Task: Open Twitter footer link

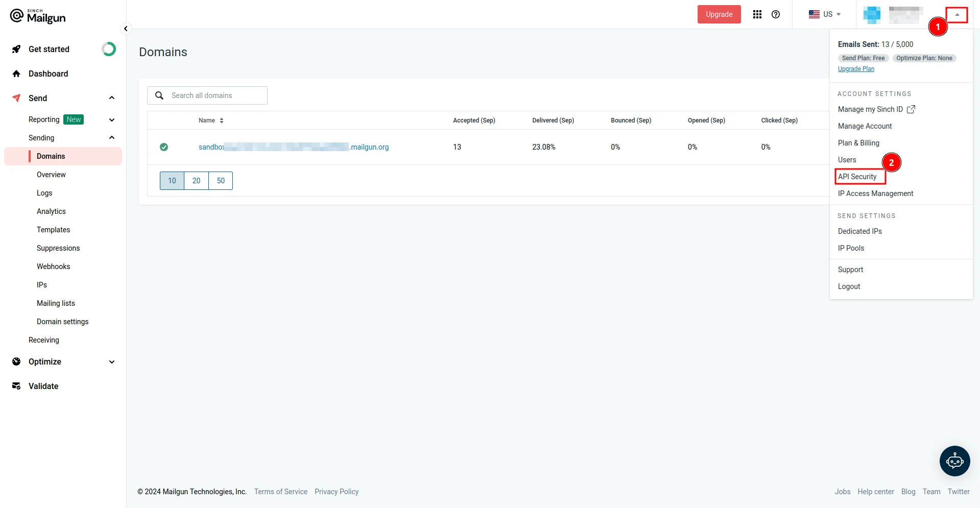Action: pos(959,492)
